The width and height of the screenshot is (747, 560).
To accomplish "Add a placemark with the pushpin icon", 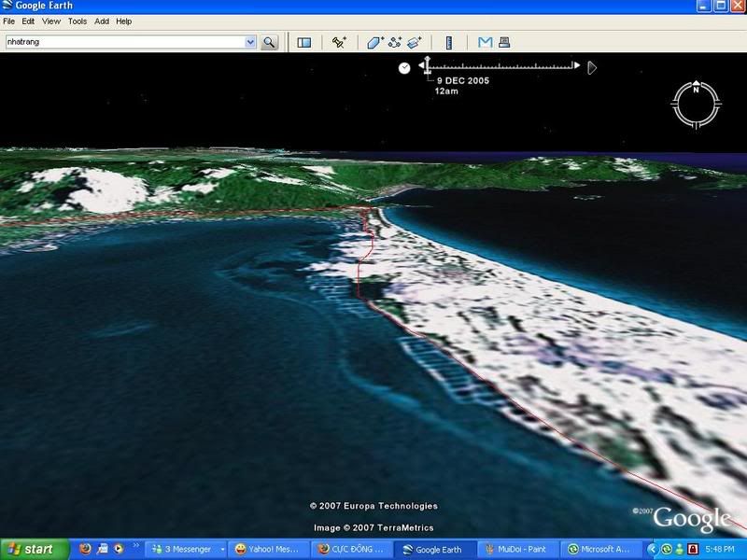I will point(339,42).
